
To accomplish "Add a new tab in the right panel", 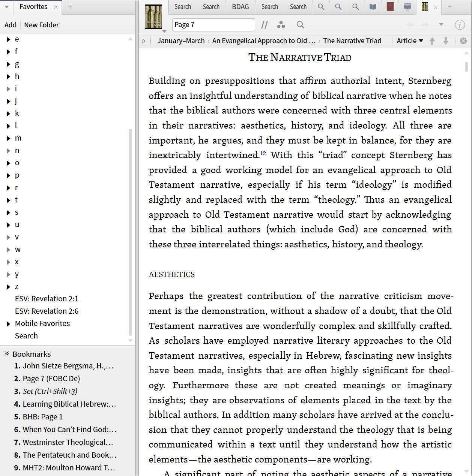I will pos(449,7).
